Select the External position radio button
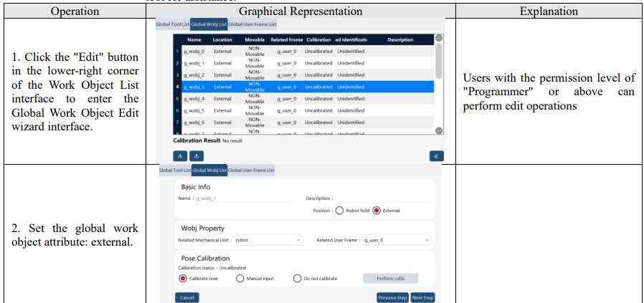 (377, 211)
